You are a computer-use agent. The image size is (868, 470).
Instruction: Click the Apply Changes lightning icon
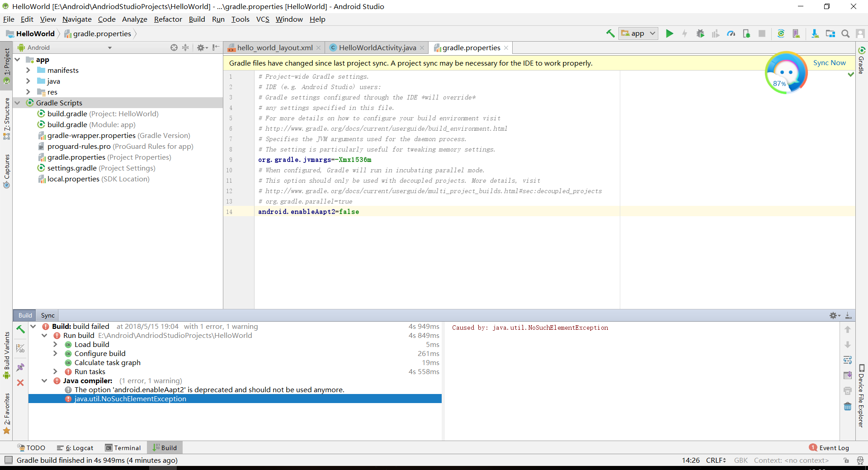pyautogui.click(x=684, y=33)
